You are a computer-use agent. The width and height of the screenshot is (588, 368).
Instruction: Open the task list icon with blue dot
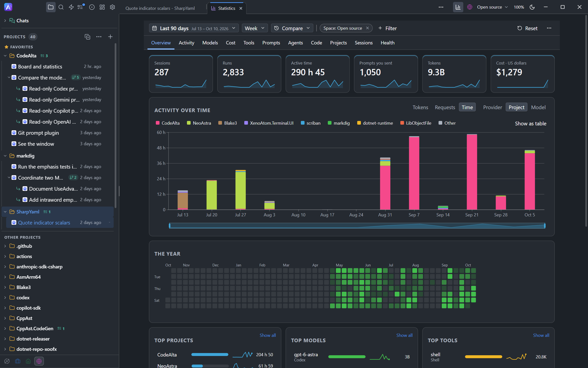(81, 7)
